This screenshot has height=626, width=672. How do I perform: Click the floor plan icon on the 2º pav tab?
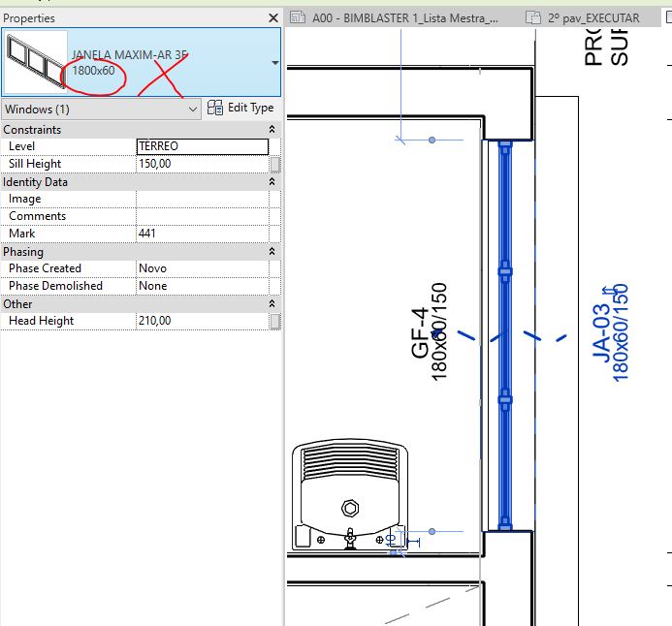533,17
